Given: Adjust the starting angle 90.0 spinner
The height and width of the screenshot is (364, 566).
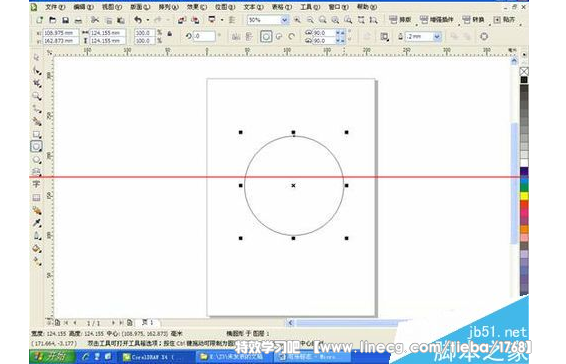Looking at the screenshot, I should tap(340, 33).
